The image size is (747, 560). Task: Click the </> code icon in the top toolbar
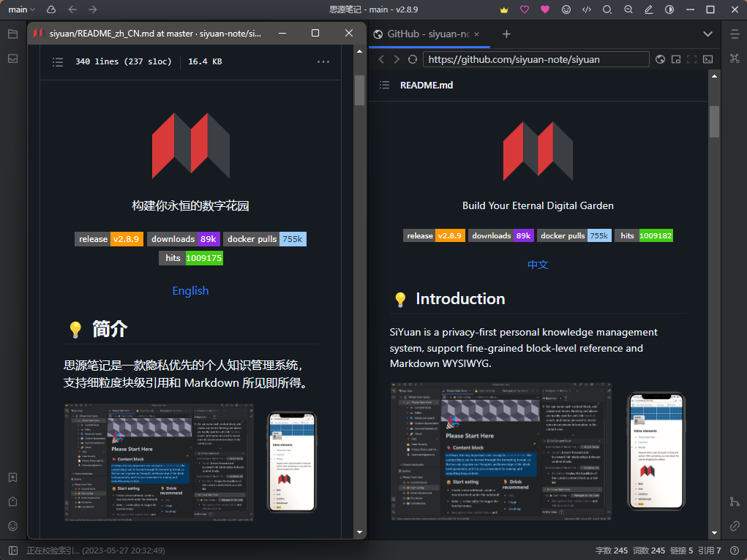pos(587,10)
